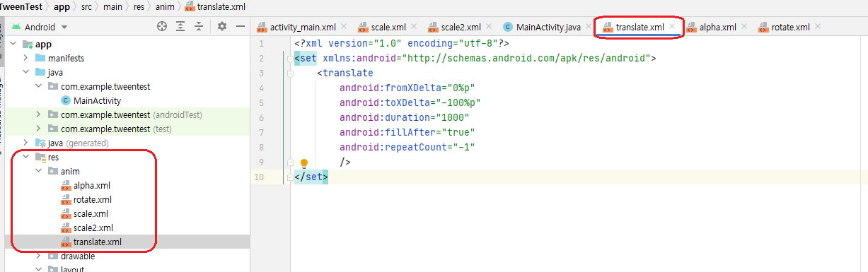This screenshot has width=868, height=272.
Task: Expand the manifests folder
Action: pyautogui.click(x=26, y=58)
